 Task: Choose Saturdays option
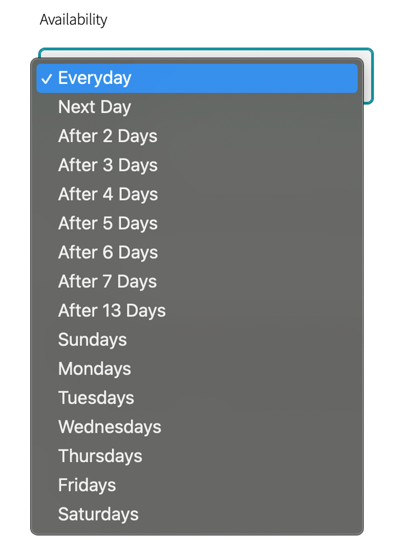click(x=197, y=514)
